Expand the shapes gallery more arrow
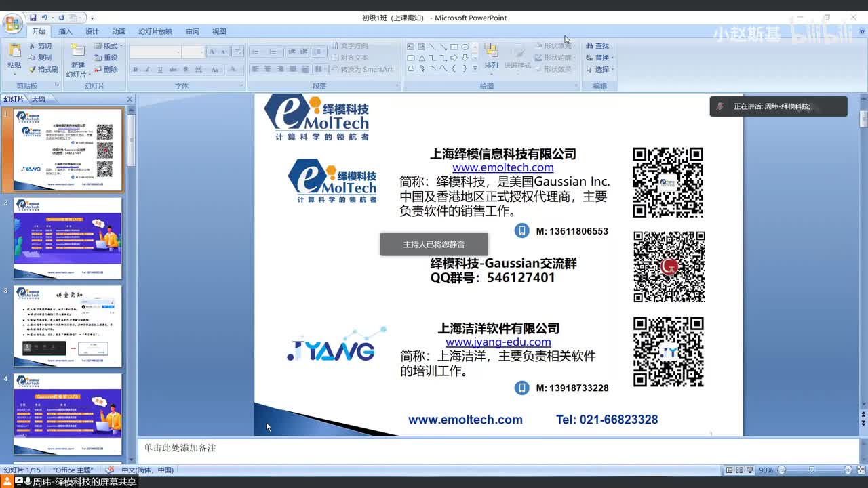 click(475, 68)
